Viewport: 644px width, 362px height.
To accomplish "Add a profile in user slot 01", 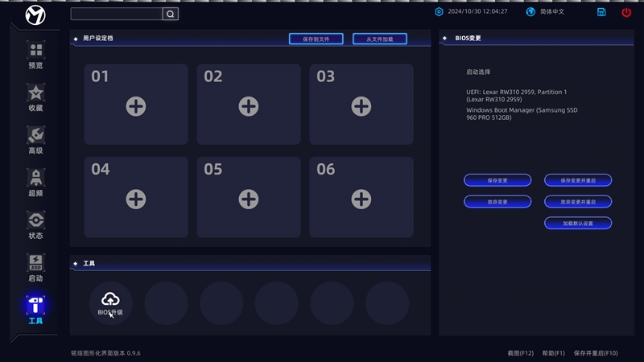I will click(x=136, y=105).
